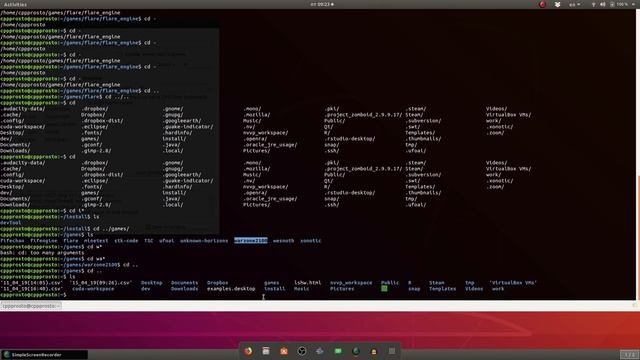Click 'Templates' in the last ls output
This screenshot has width=640, height=360.
pyautogui.click(x=442, y=289)
